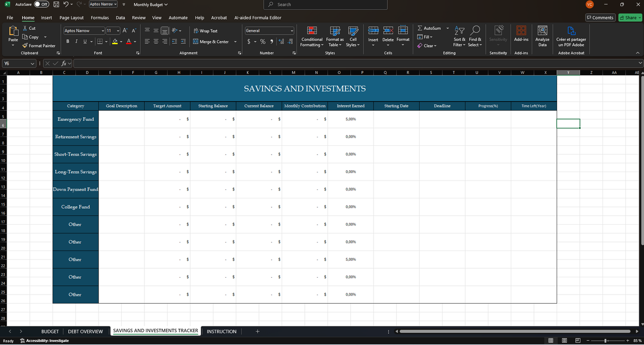
Task: Switch to the INSTRUCTION sheet tab
Action: 222,332
